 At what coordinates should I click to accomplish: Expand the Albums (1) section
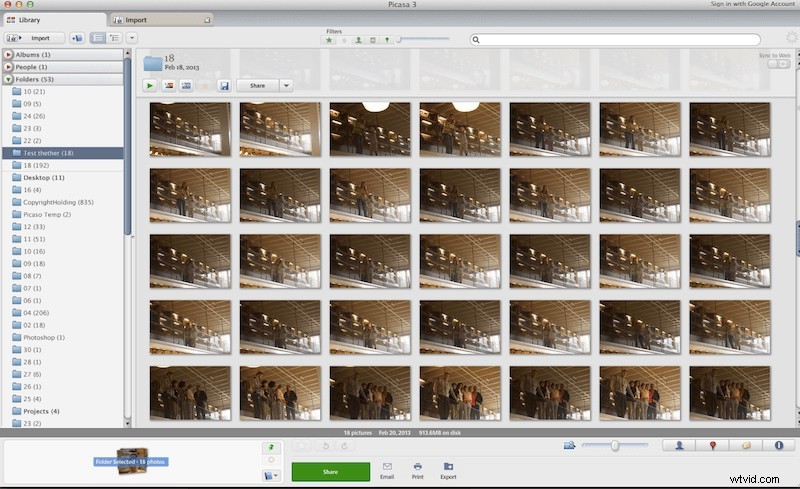(9, 55)
